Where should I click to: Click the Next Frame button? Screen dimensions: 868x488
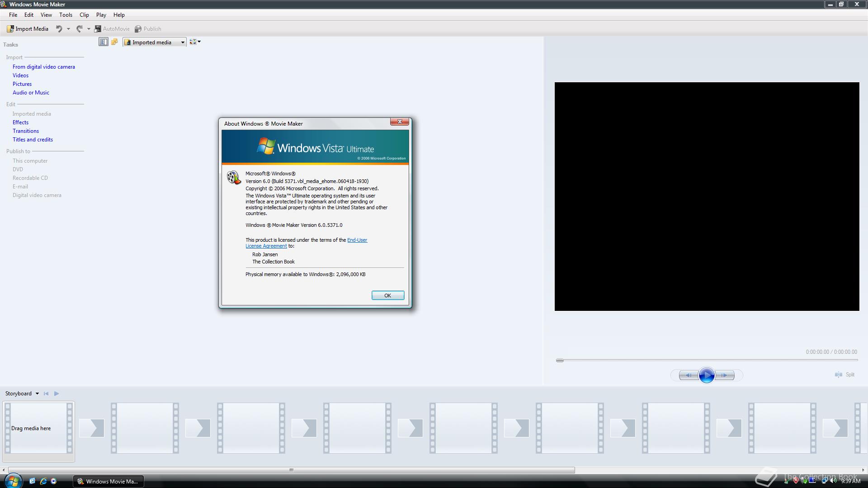[725, 375]
